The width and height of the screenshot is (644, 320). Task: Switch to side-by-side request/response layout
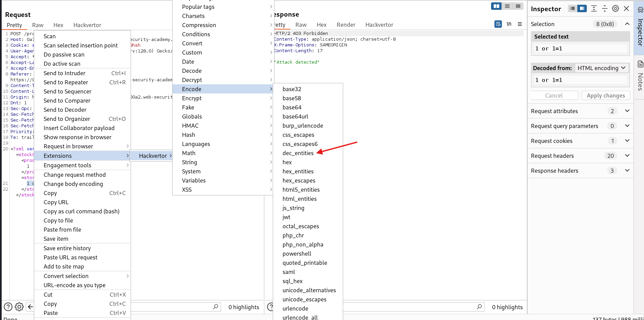pyautogui.click(x=496, y=6)
